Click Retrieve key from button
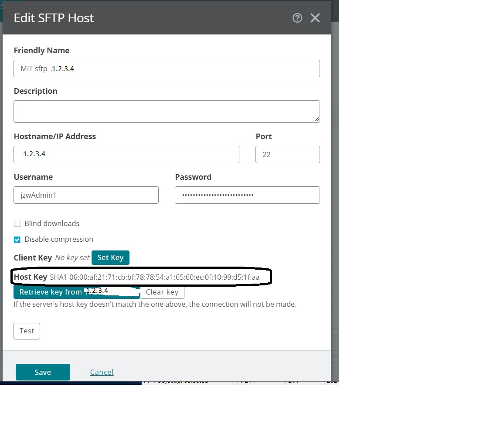Image resolution: width=504 pixels, height=425 pixels. pos(76,292)
